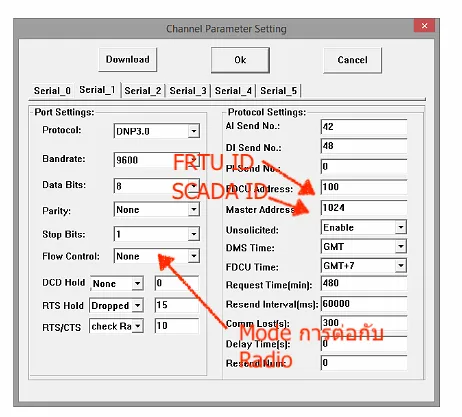Click the DCD Hold value field

coord(177,283)
